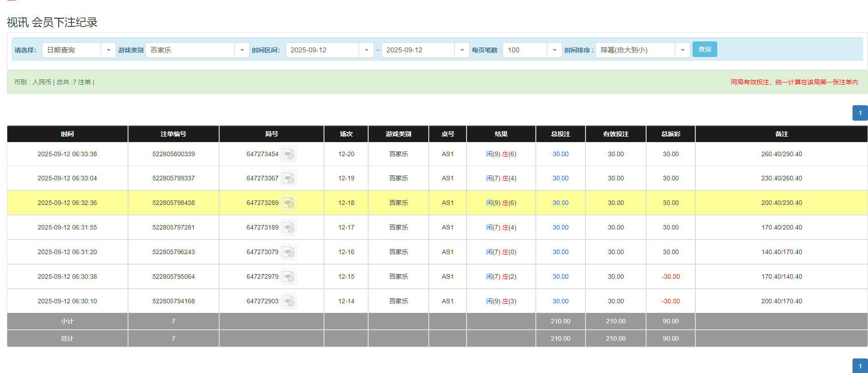Open video replay icon for round 647273189
This screenshot has width=868, height=373.
coord(288,228)
